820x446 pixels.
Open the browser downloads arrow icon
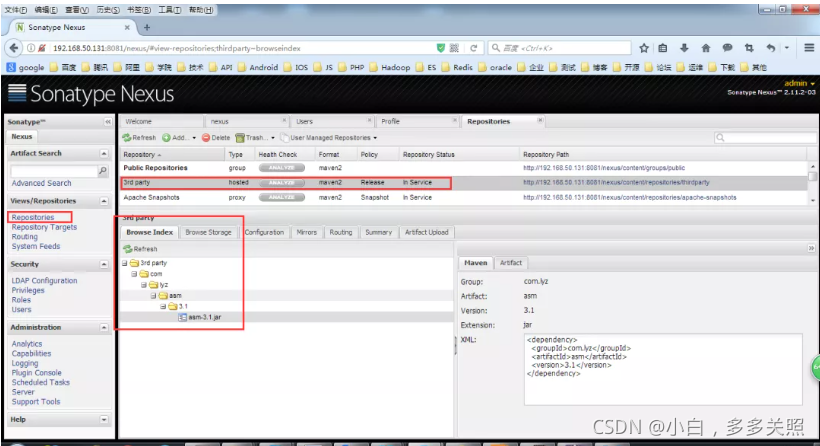pyautogui.click(x=684, y=48)
